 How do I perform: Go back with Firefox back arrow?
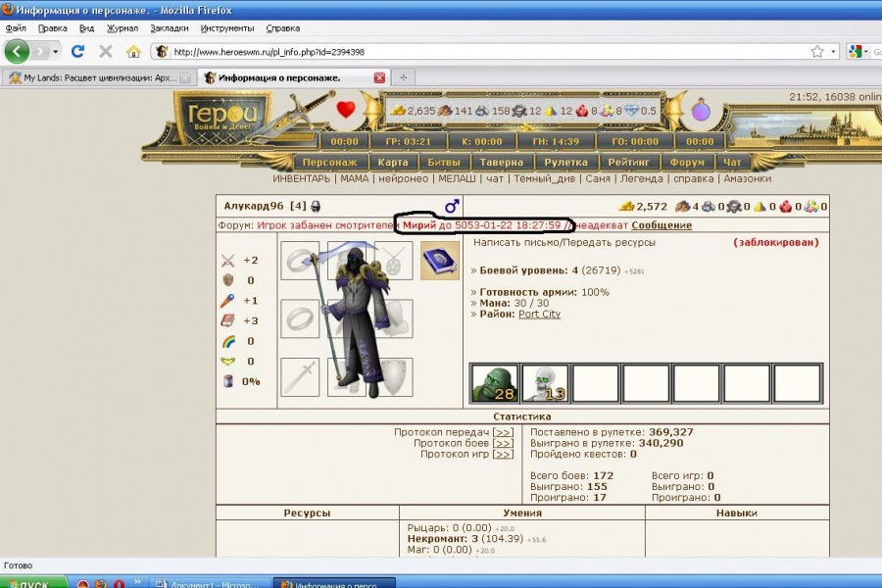point(17,52)
